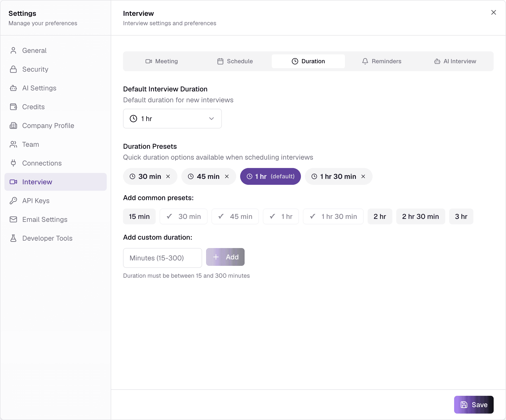Focus the Minutes (15-300) input field
Screen dimensions: 506x420
(163, 258)
